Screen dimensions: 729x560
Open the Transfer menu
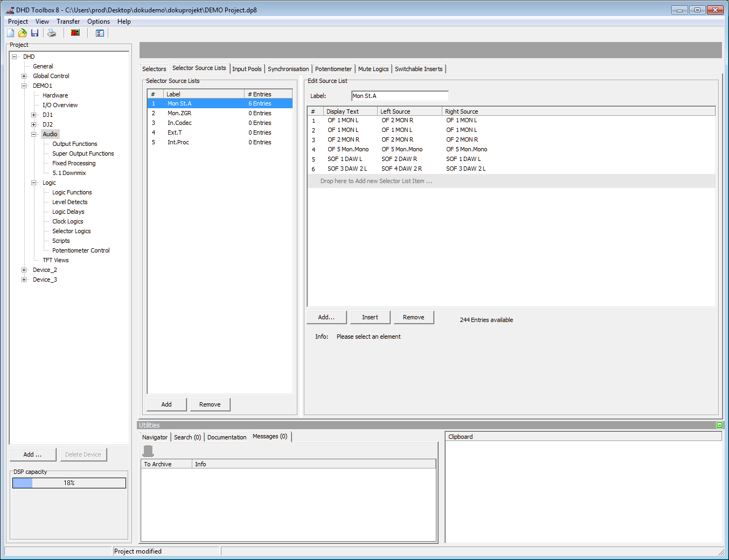point(68,22)
